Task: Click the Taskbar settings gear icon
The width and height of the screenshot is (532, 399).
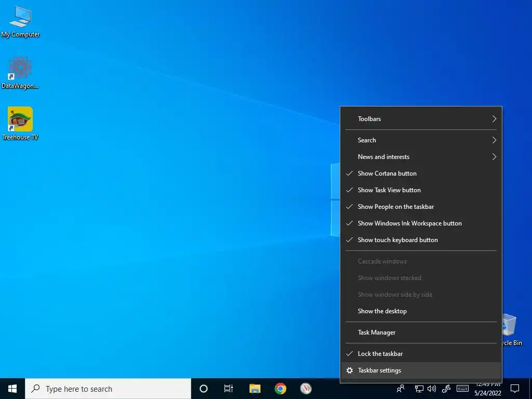Action: coord(350,370)
